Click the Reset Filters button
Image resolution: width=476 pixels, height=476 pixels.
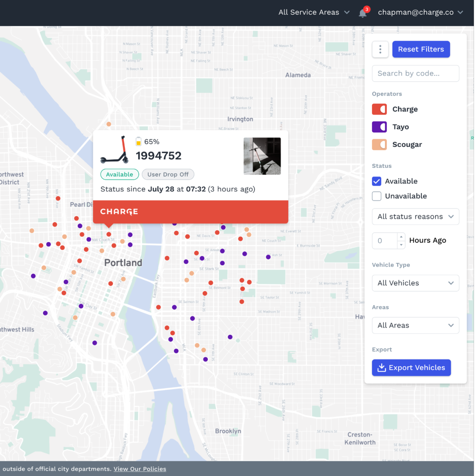tap(421, 49)
